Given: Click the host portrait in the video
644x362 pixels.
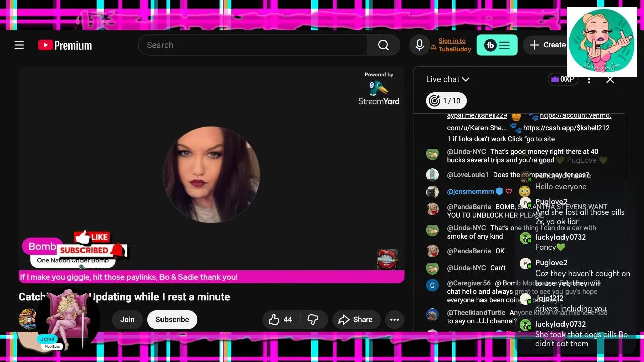Looking at the screenshot, I should click(211, 174).
